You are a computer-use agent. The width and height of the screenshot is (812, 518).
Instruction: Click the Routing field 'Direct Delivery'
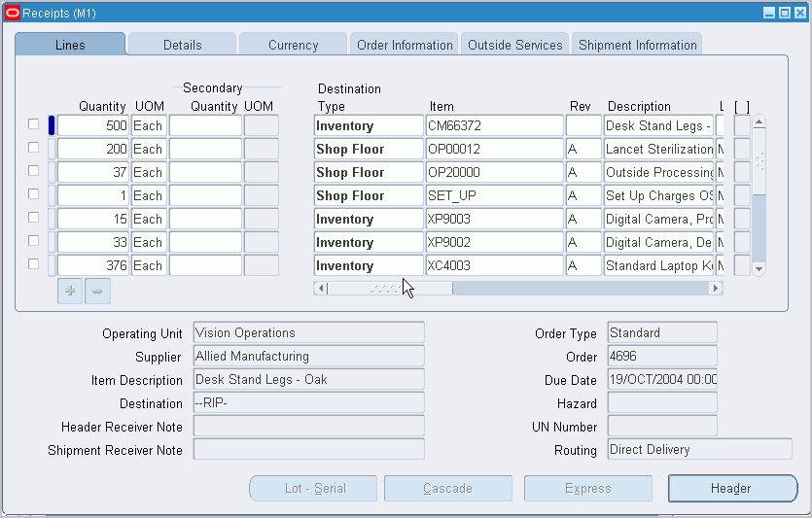[699, 449]
